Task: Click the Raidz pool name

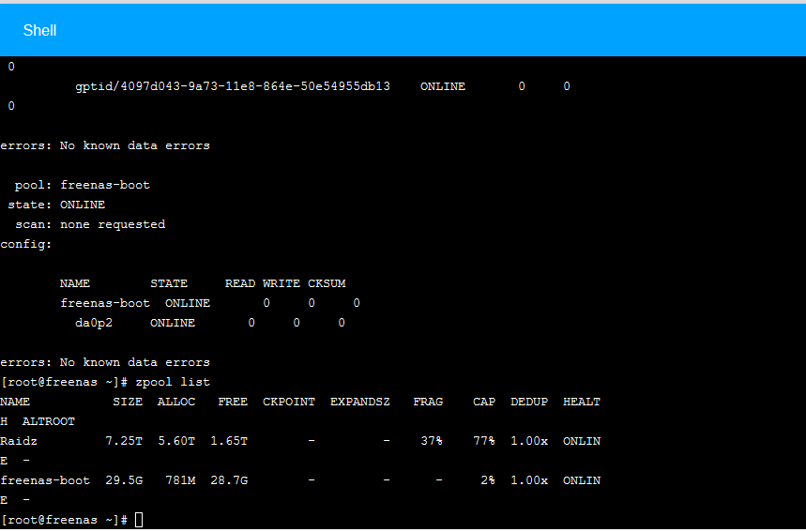Action: [19, 442]
